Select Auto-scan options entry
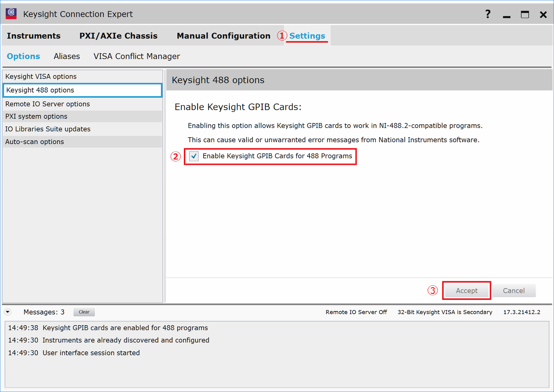 pyautogui.click(x=82, y=142)
